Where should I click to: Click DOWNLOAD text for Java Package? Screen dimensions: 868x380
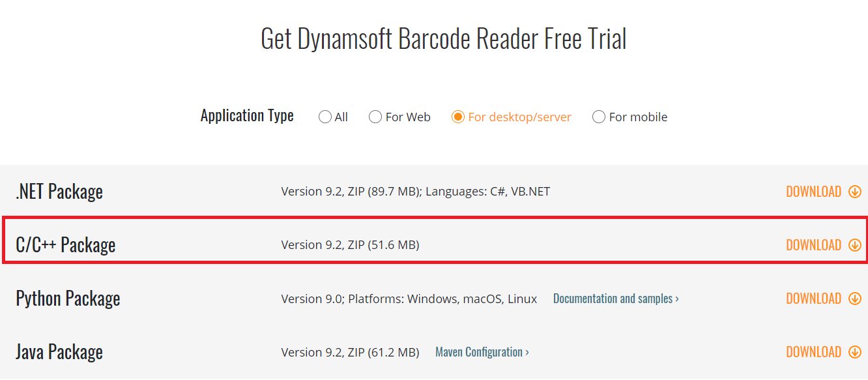(x=813, y=352)
